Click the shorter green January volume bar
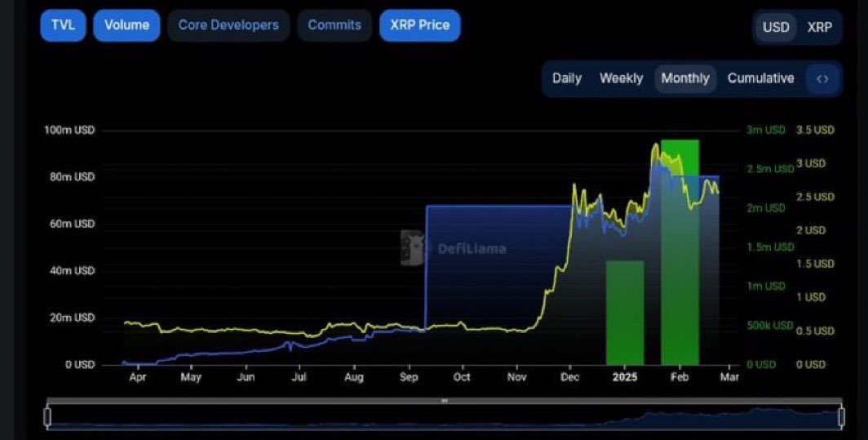 pos(625,313)
